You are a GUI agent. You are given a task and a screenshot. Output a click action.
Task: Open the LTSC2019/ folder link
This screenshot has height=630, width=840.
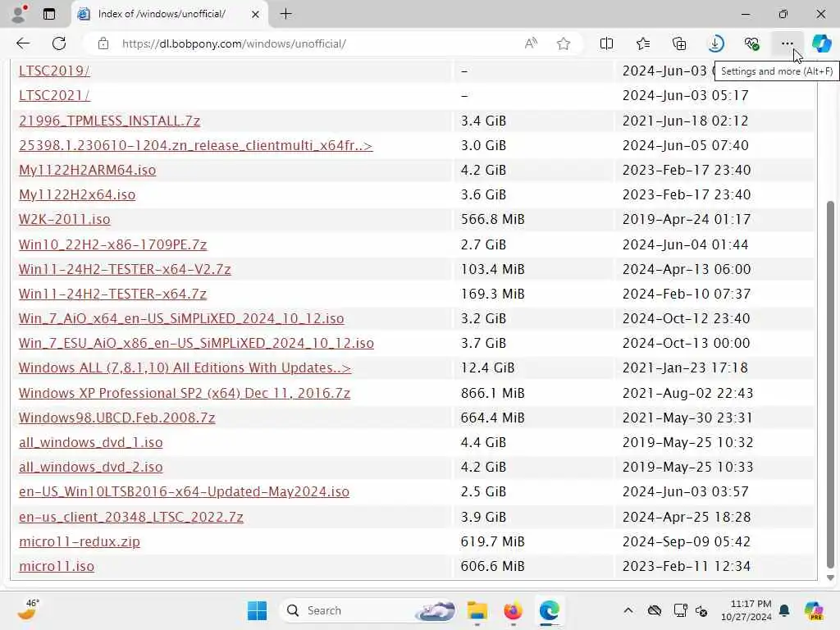pyautogui.click(x=54, y=71)
